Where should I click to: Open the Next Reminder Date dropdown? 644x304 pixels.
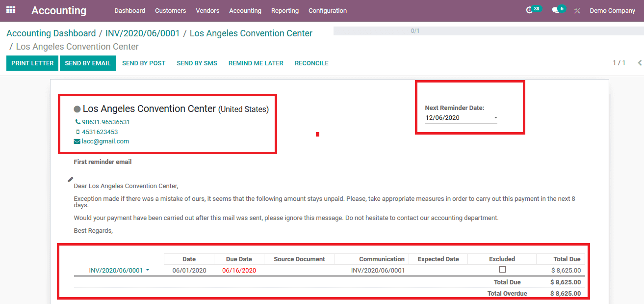[x=495, y=118]
